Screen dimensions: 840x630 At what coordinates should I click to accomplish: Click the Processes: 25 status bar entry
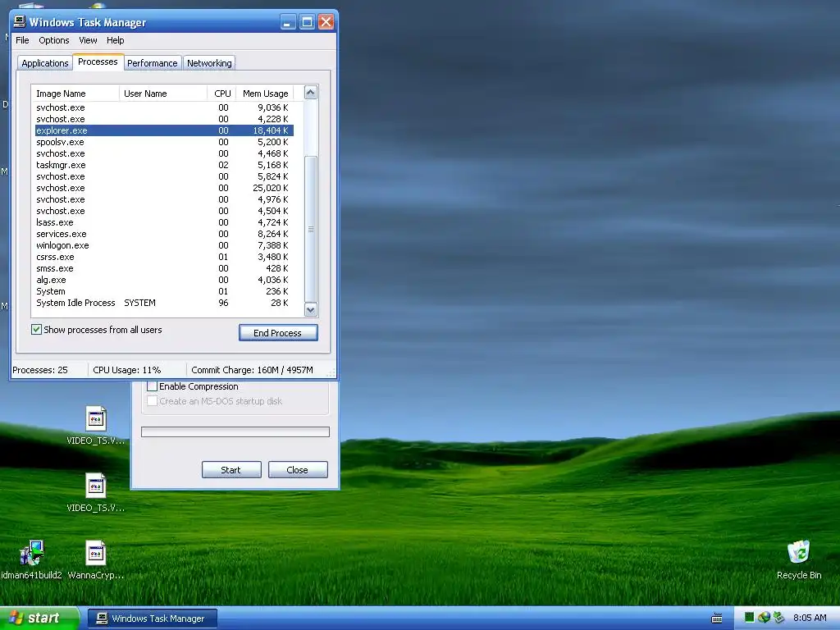(x=49, y=370)
